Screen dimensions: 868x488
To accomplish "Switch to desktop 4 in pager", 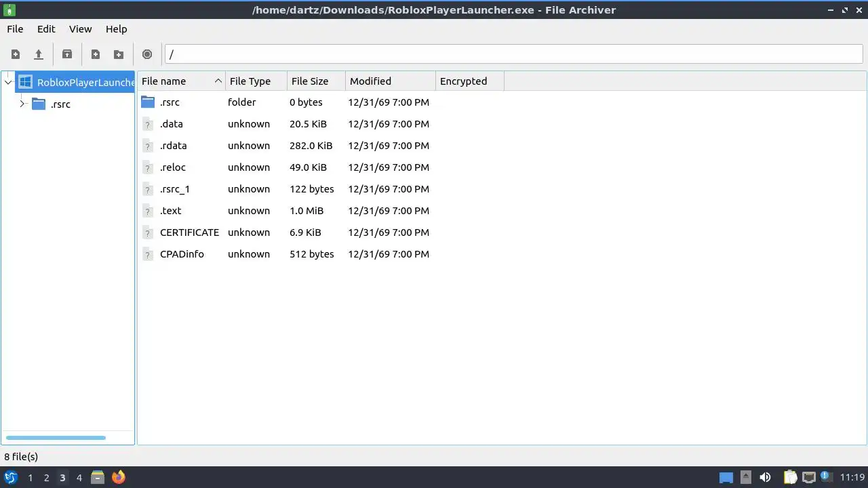I will point(79,478).
